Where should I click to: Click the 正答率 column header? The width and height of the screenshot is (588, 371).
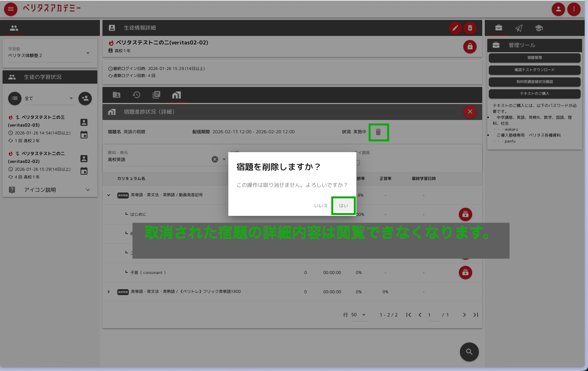[385, 178]
